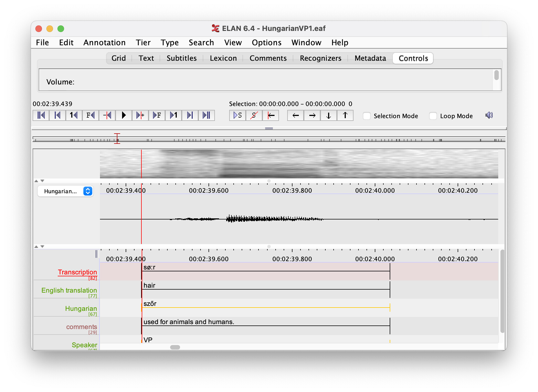Click the Volume label in Controls

pos(60,82)
